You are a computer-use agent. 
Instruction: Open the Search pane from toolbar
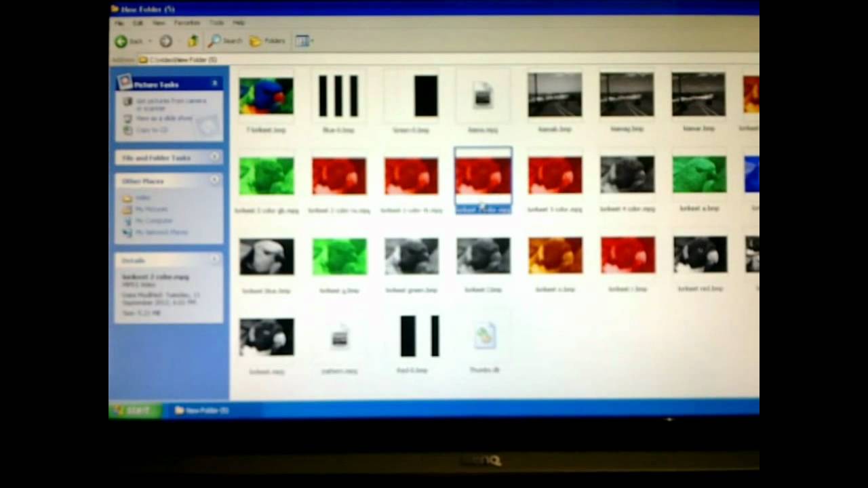pyautogui.click(x=225, y=41)
